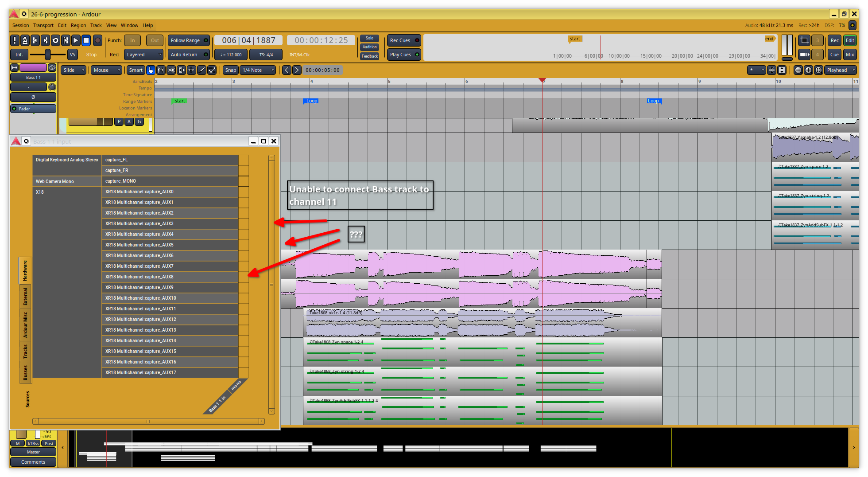Arm the global record button
The height and width of the screenshot is (477, 868).
[97, 40]
